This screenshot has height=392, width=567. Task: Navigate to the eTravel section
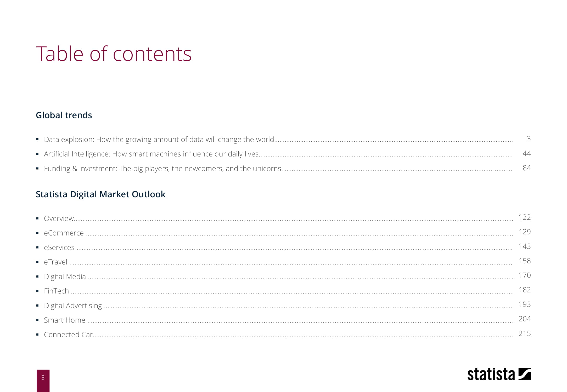tap(55, 262)
